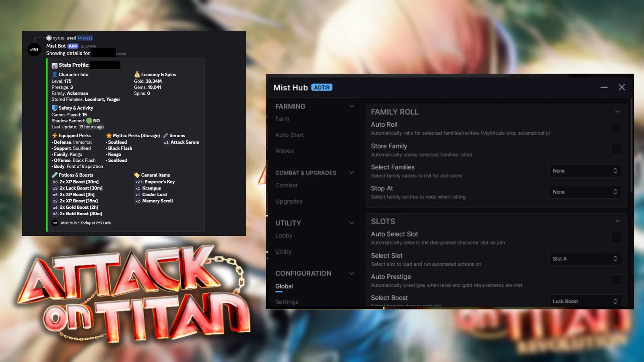The width and height of the screenshot is (644, 362).
Task: Click "Stored Families: Leonhart, Yeager" line
Action: pyautogui.click(x=86, y=99)
